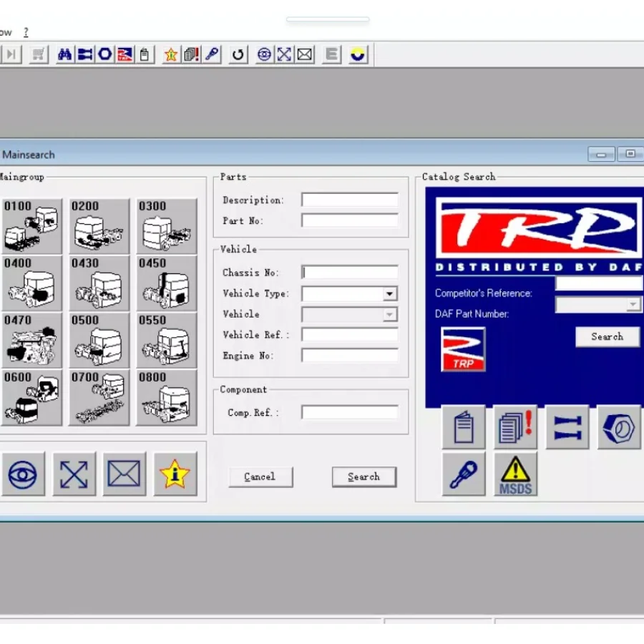Click the Description input field
Screen dimensions: 644x644
coord(349,200)
